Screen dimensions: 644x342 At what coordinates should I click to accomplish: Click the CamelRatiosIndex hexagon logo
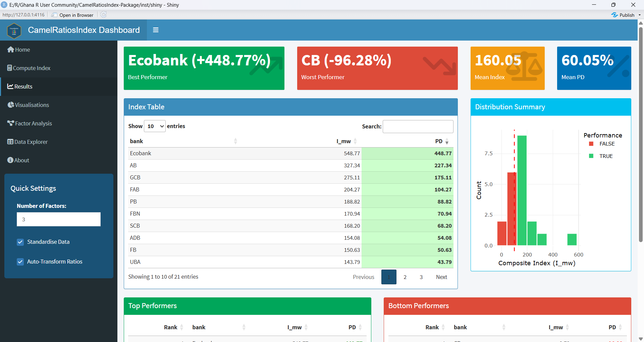pos(14,31)
